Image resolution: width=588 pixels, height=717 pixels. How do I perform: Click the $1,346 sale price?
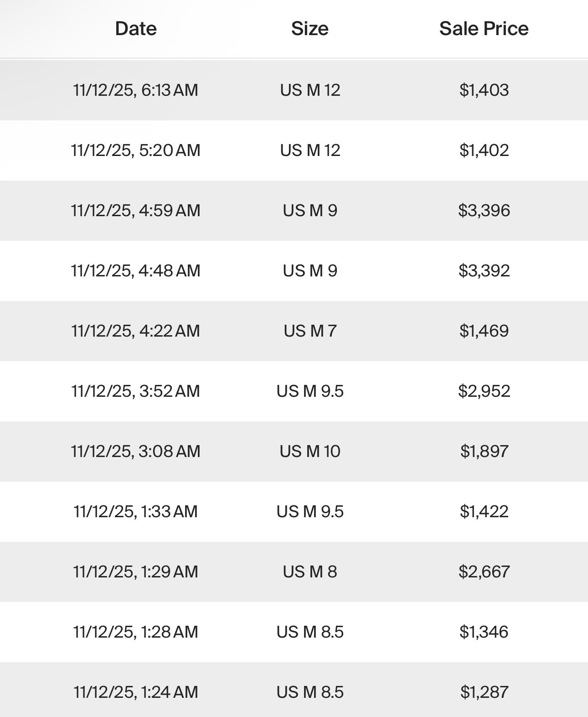pyautogui.click(x=484, y=632)
